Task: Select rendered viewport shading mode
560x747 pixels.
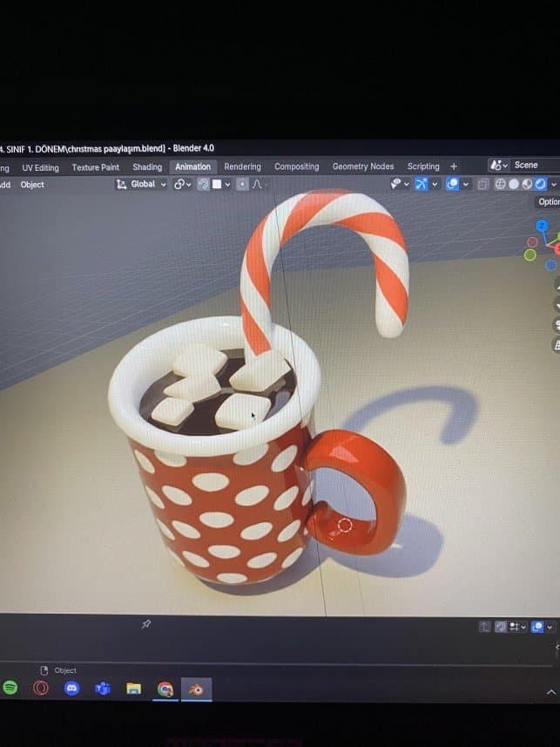Action: tap(541, 184)
